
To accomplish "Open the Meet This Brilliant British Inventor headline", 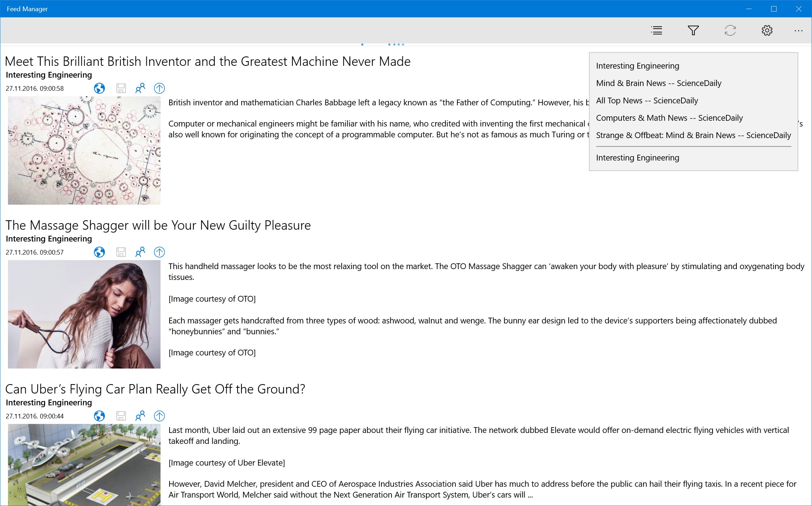I will pyautogui.click(x=208, y=61).
